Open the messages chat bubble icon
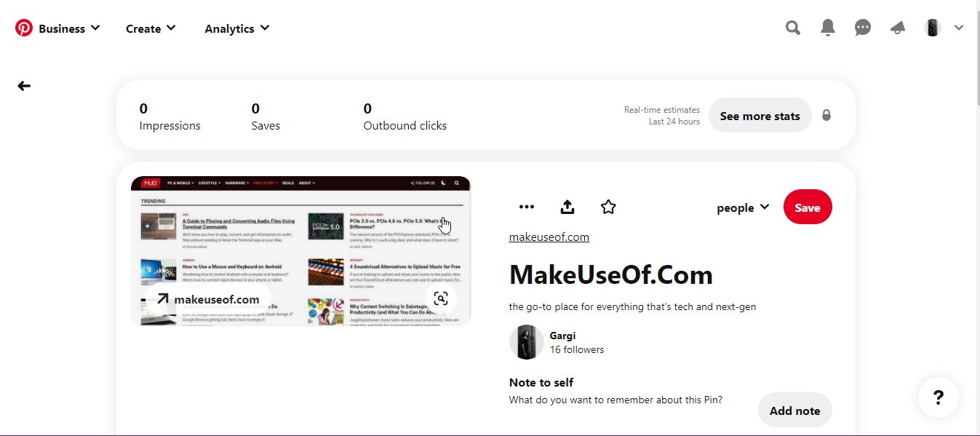The image size is (980, 436). click(x=863, y=28)
